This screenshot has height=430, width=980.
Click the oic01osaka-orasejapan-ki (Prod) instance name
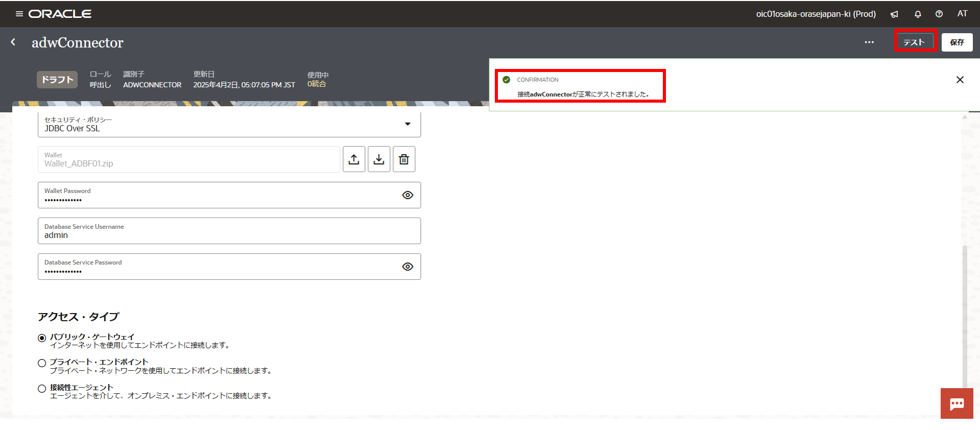[816, 14]
